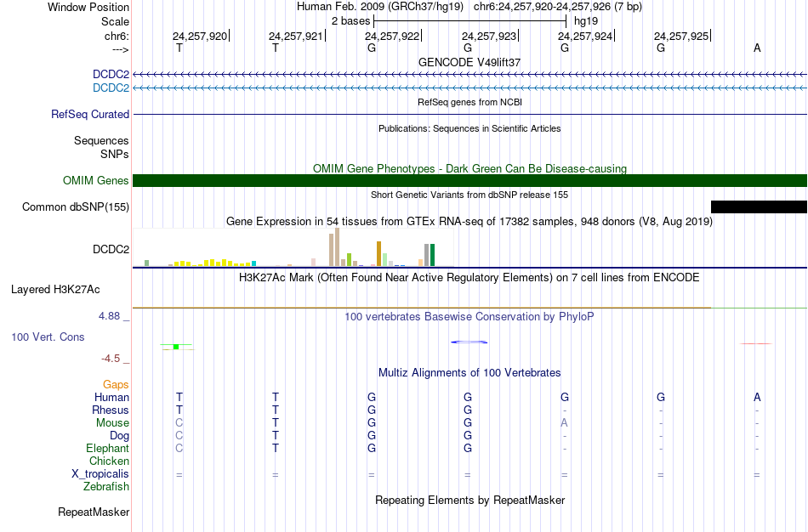Click '100 vertebrates Basewise Conservation by PhyloP' title
Viewport: 808px width, 532px height.
click(469, 317)
